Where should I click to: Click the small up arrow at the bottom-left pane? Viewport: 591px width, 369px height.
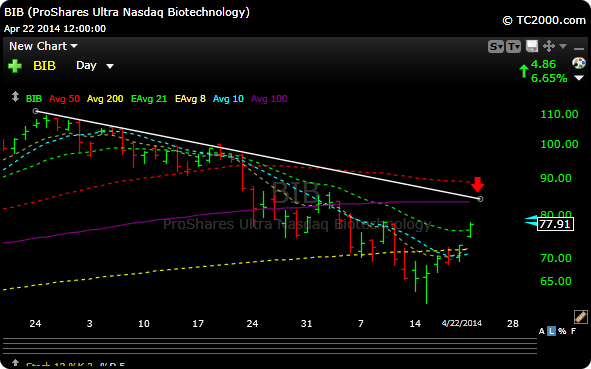point(15,363)
